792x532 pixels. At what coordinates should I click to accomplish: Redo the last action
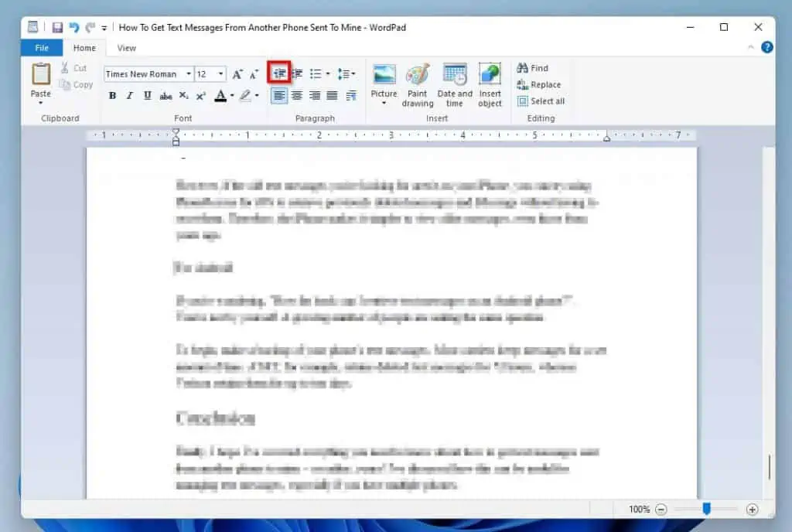tap(90, 27)
